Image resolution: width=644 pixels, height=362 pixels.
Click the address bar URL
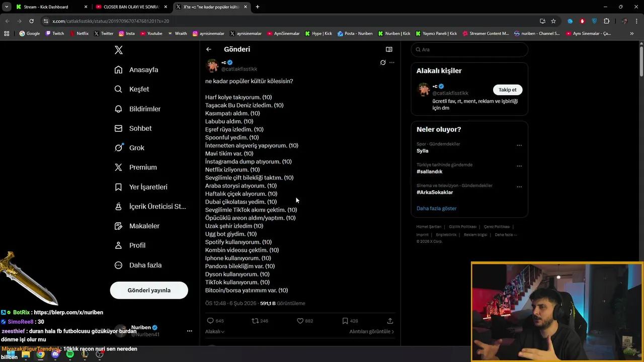[111, 21]
